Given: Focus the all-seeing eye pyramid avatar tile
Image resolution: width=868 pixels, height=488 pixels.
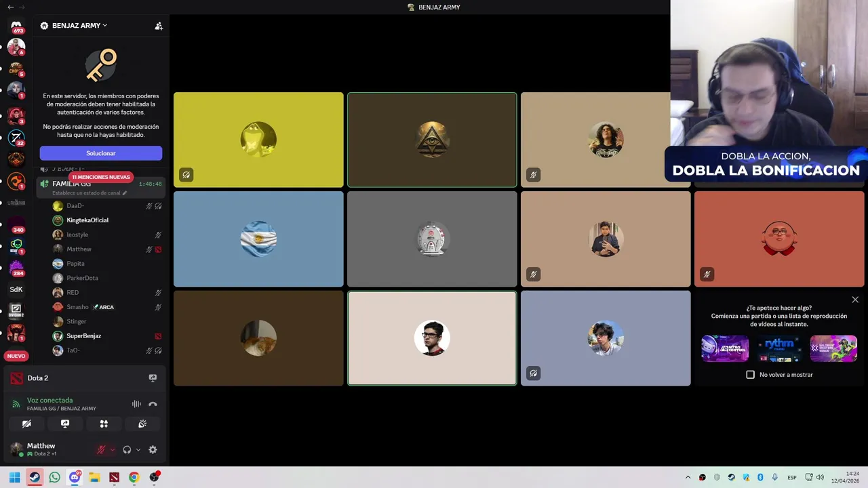Looking at the screenshot, I should (432, 140).
